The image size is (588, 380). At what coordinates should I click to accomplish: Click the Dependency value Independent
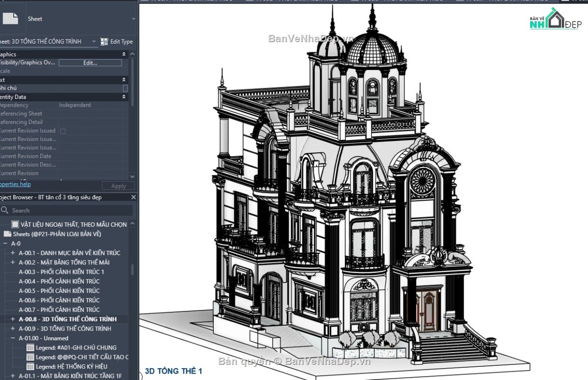point(75,105)
